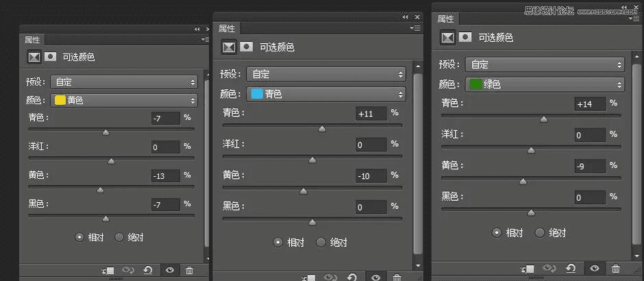Click mask icon in yellow (黄色) panel header
Image resolution: width=644 pixels, height=281 pixels.
[50, 57]
